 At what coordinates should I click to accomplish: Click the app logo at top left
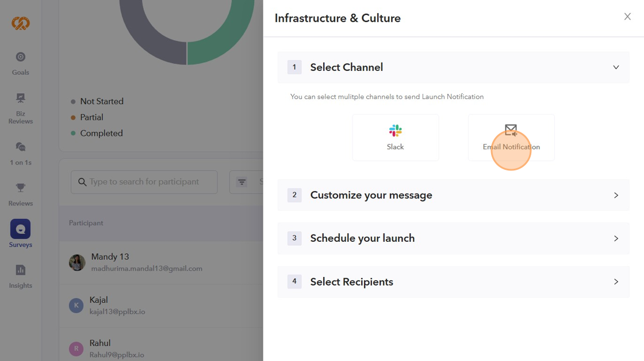point(21,23)
